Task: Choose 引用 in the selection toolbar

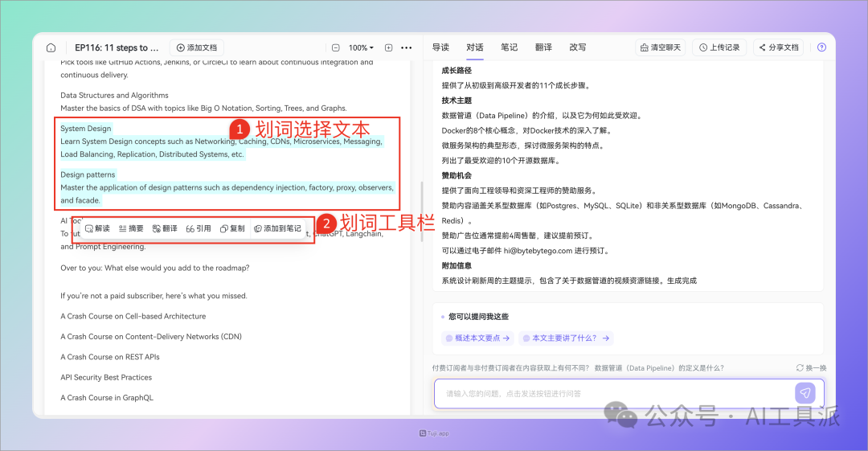Action: (x=199, y=228)
